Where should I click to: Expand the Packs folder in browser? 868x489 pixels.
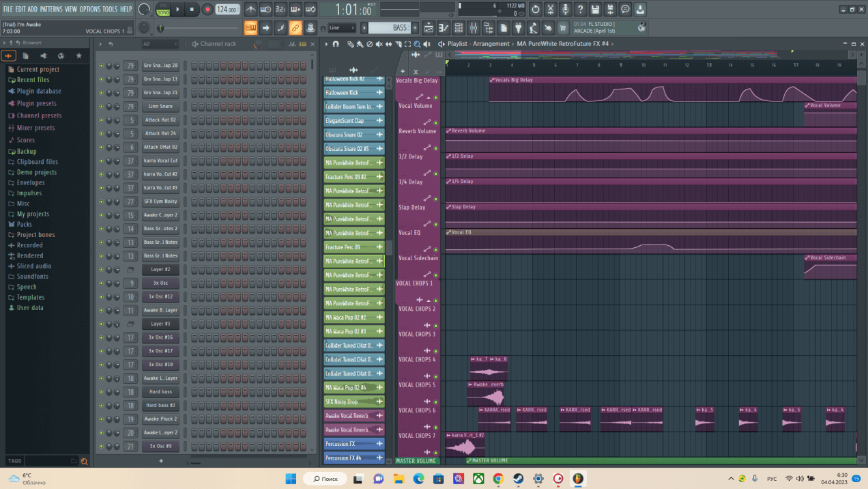(x=25, y=224)
